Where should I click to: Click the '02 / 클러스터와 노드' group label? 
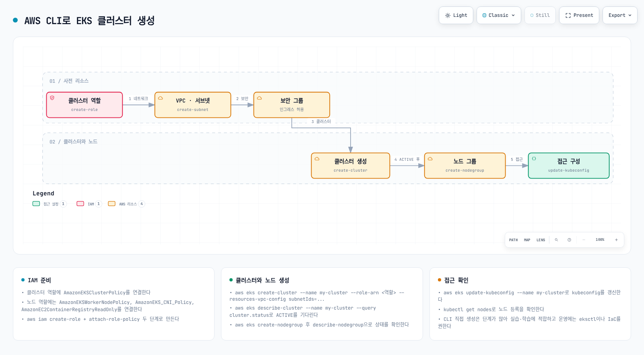point(73,142)
